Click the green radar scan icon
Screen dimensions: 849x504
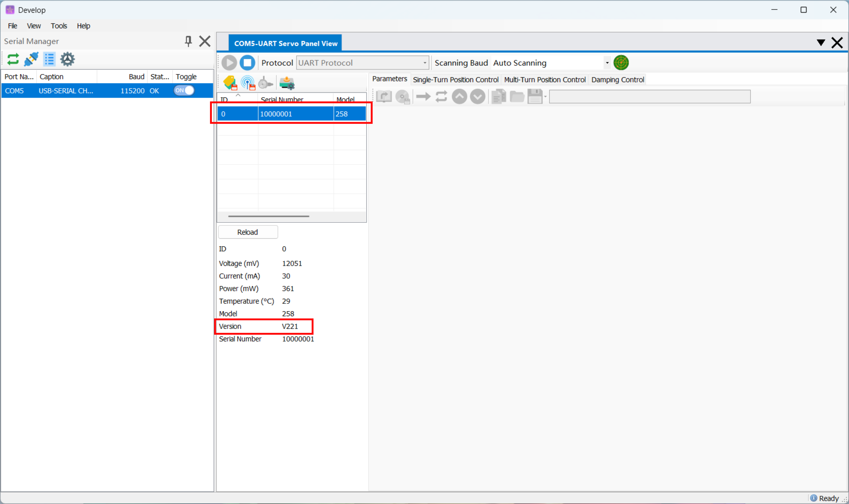pyautogui.click(x=621, y=63)
